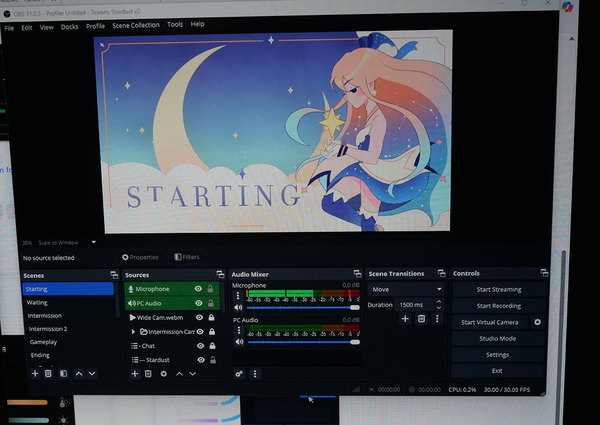Undock the Scenes panel

pyautogui.click(x=114, y=275)
